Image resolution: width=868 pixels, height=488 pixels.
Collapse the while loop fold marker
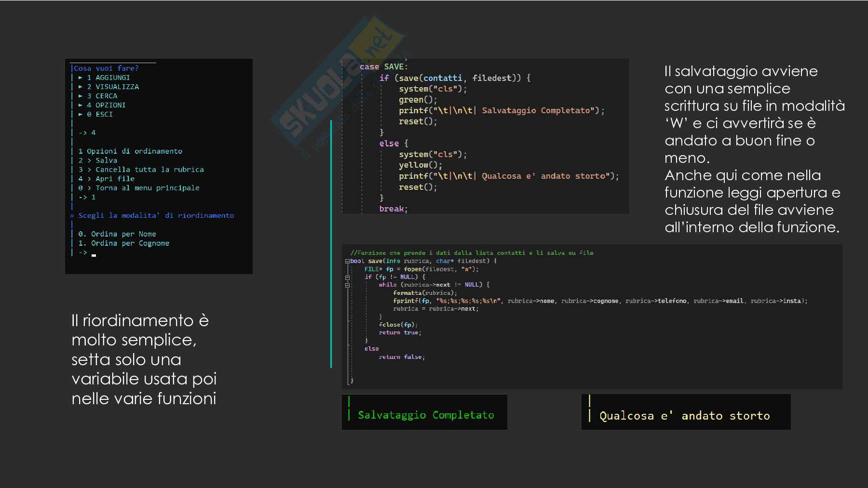[x=347, y=285]
